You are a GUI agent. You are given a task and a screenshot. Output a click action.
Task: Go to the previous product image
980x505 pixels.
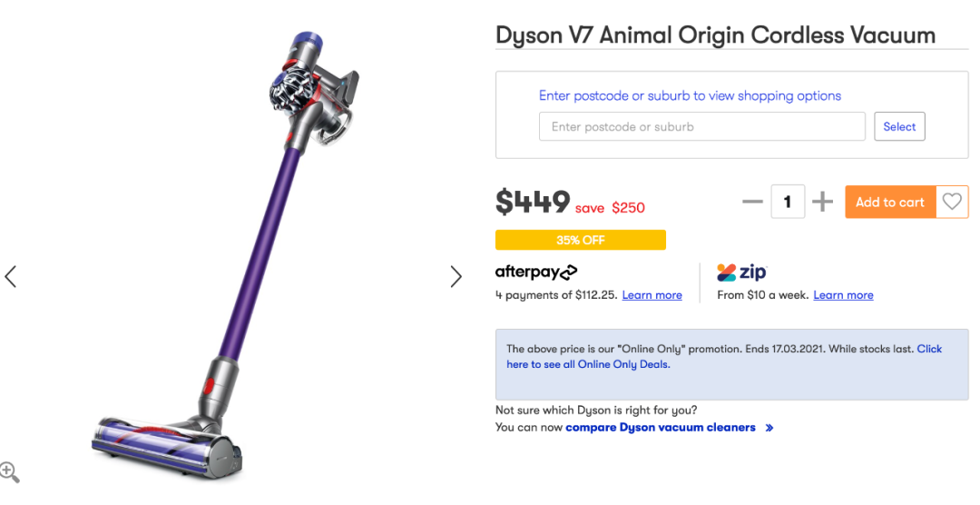[x=11, y=276]
